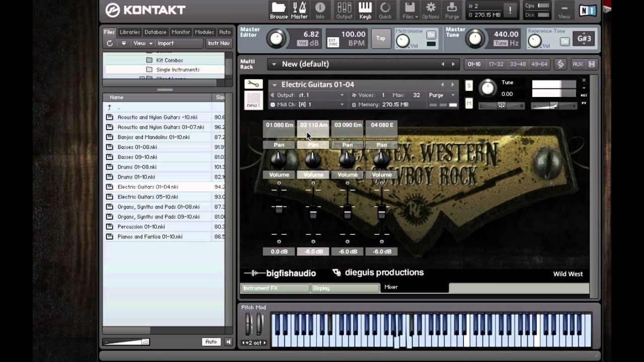Open the View dropdown in browser
This screenshot has width=644, height=362.
143,43
